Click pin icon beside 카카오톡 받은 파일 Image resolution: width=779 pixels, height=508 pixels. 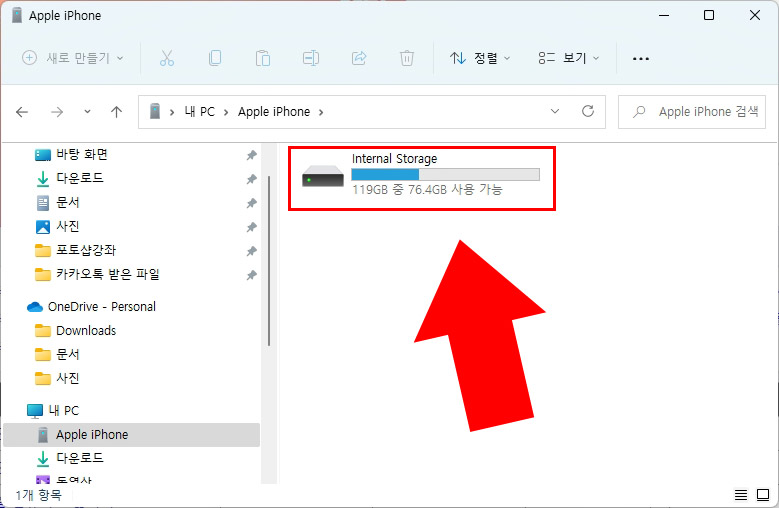pyautogui.click(x=251, y=275)
